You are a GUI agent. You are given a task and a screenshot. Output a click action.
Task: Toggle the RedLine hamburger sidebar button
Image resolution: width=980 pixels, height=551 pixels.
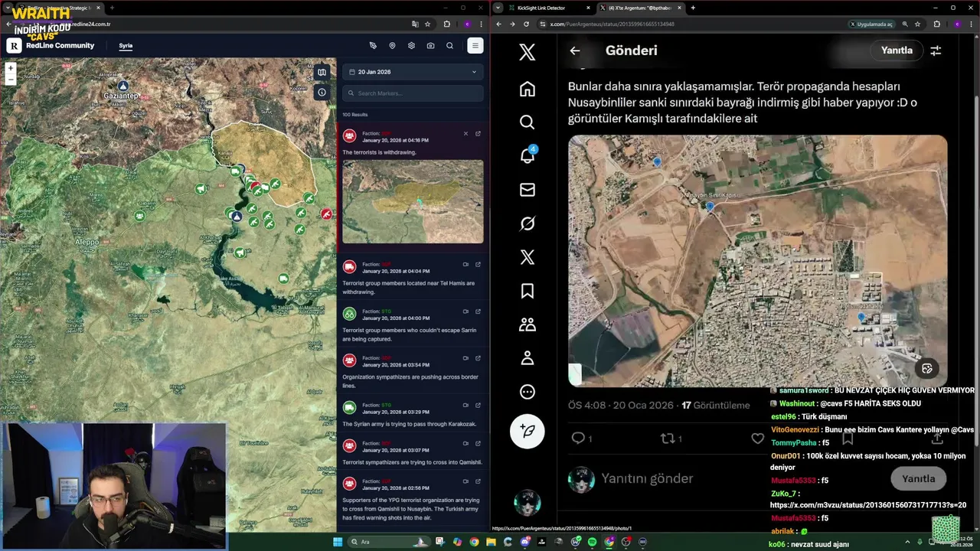tap(475, 46)
